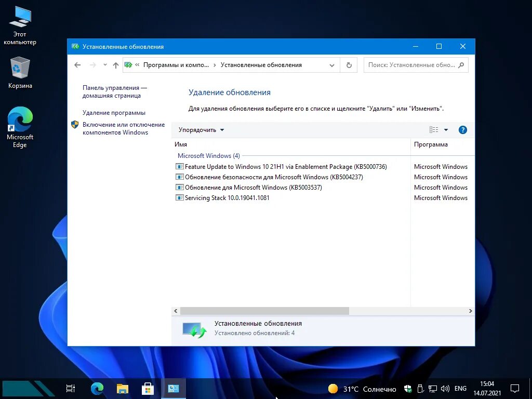Viewport: 532px width, 399px height.
Task: Click the window title bar icon
Action: pyautogui.click(x=75, y=46)
